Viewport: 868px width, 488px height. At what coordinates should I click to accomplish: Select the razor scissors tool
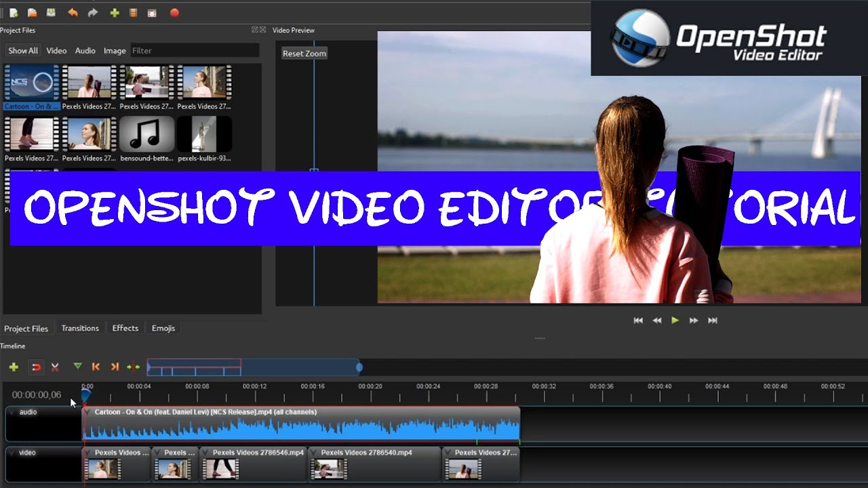[x=55, y=367]
